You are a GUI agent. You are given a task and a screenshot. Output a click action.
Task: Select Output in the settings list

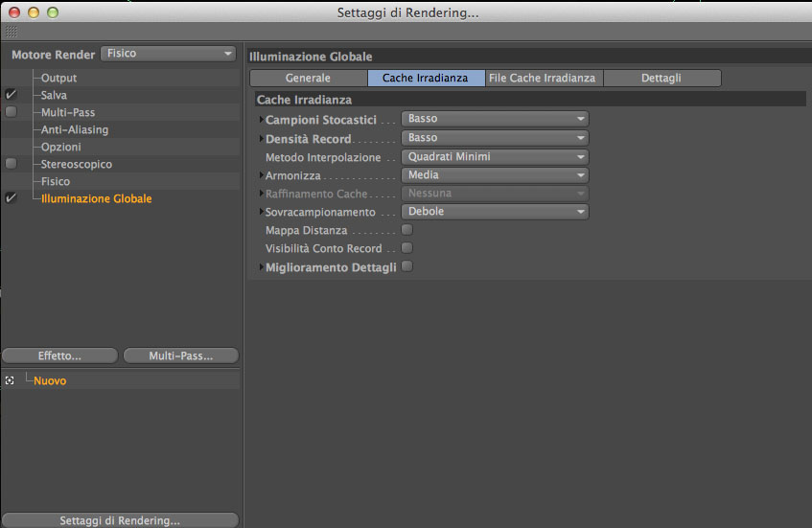click(x=58, y=78)
